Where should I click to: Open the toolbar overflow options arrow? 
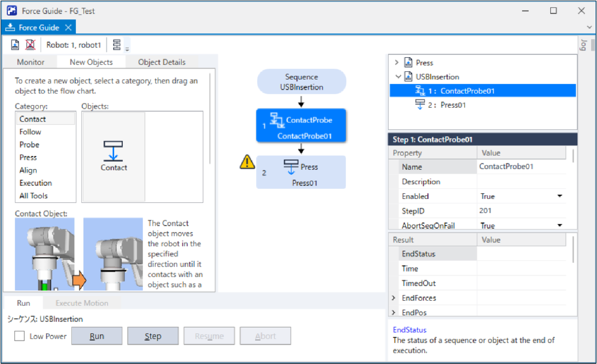pyautogui.click(x=127, y=49)
